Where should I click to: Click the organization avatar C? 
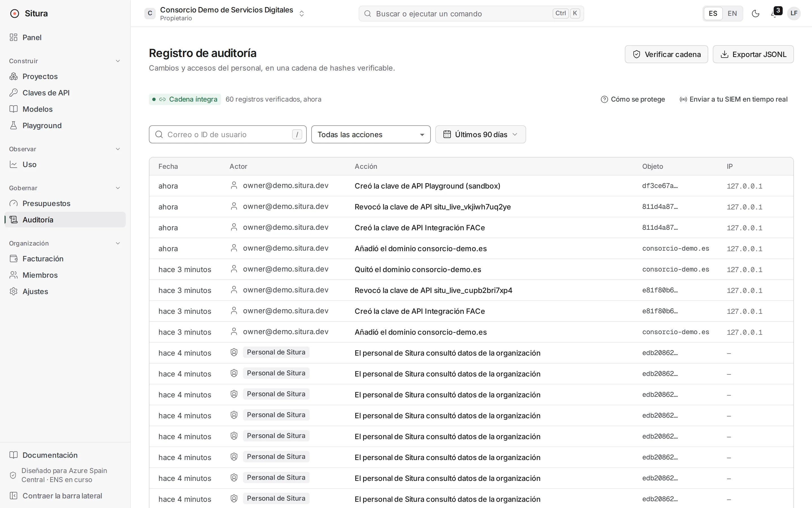pos(150,14)
